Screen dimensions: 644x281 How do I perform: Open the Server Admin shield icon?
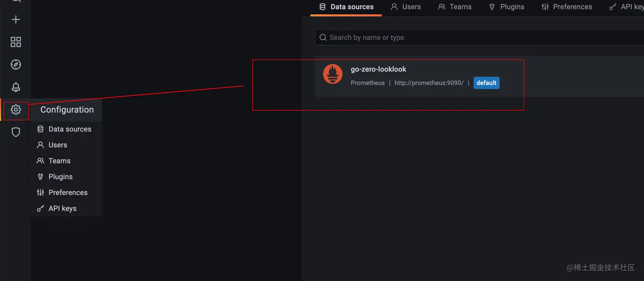(x=16, y=132)
